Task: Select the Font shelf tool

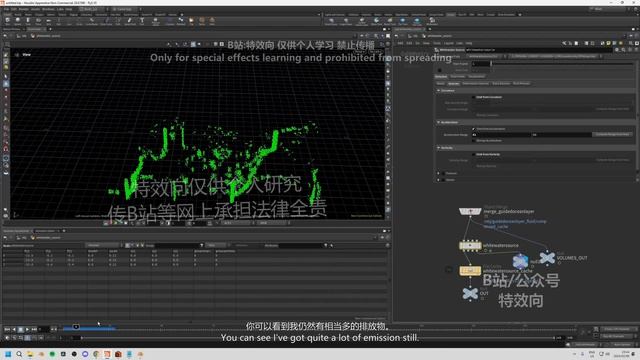Action: click(x=142, y=21)
